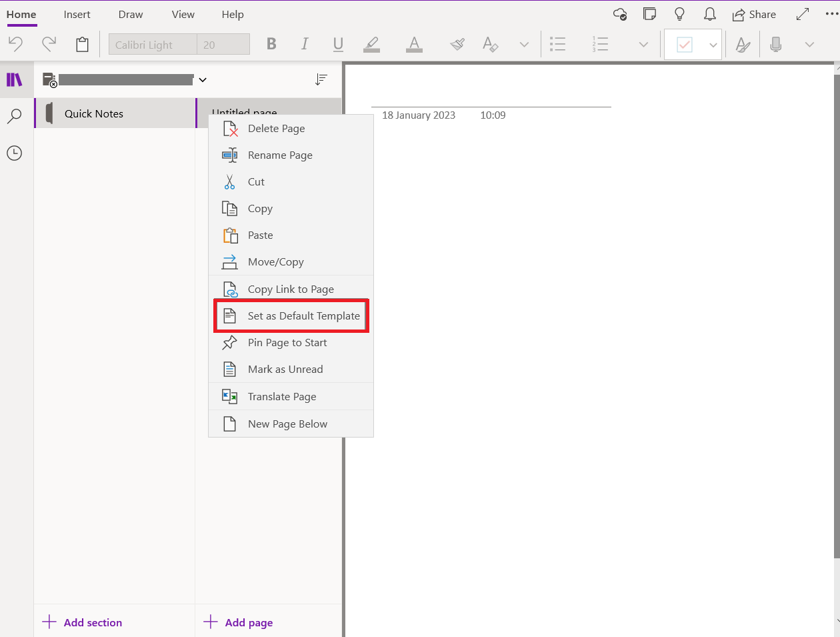Click the clipboard Paste icon in toolbar

[x=82, y=44]
